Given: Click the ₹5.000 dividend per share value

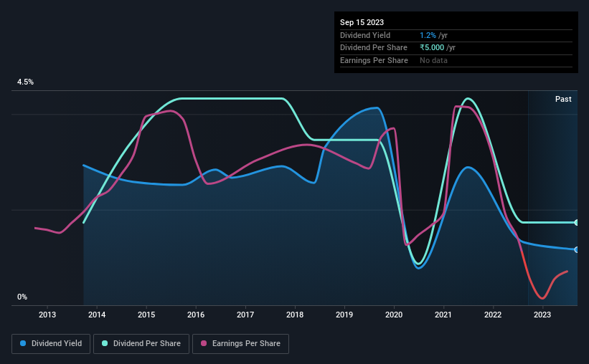Looking at the screenshot, I should (x=432, y=48).
